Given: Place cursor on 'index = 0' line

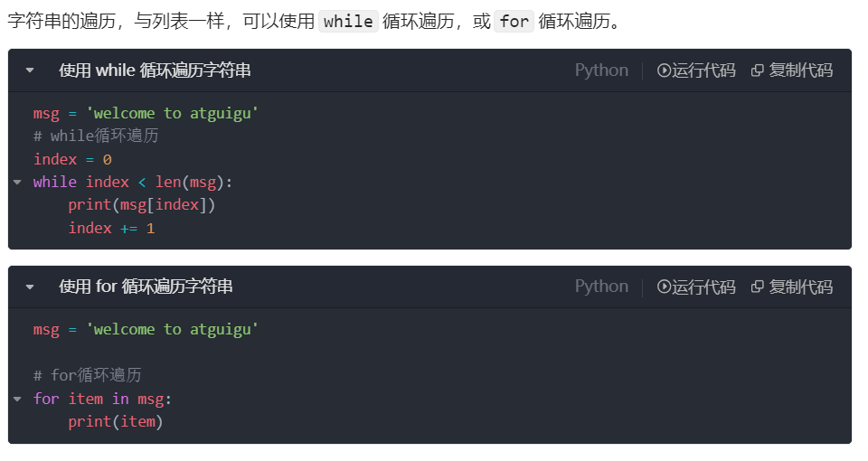Looking at the screenshot, I should click(72, 159).
